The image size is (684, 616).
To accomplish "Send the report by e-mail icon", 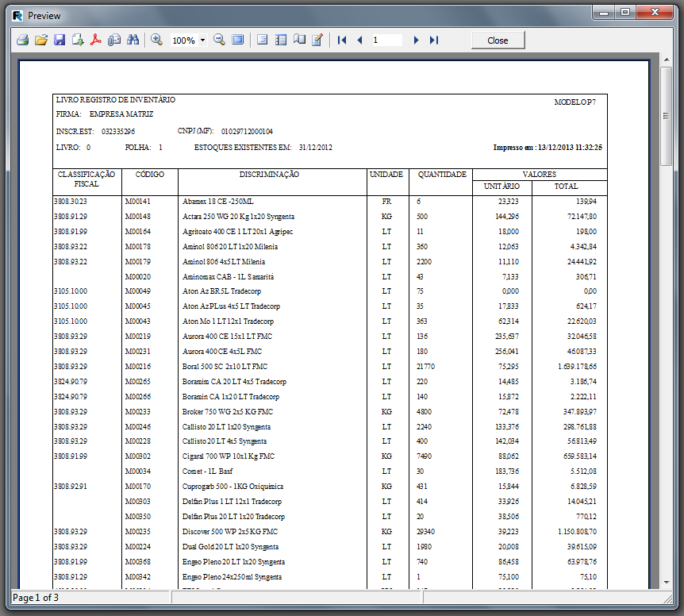I will [114, 40].
